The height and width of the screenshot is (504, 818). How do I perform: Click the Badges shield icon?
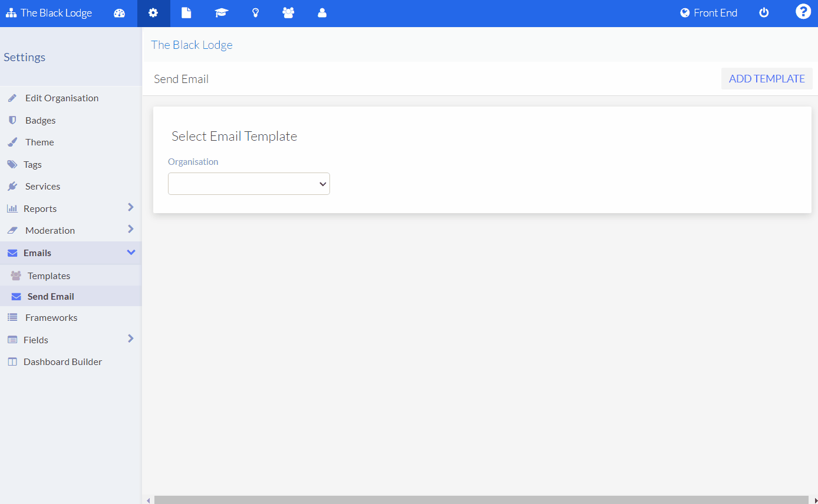coord(11,120)
